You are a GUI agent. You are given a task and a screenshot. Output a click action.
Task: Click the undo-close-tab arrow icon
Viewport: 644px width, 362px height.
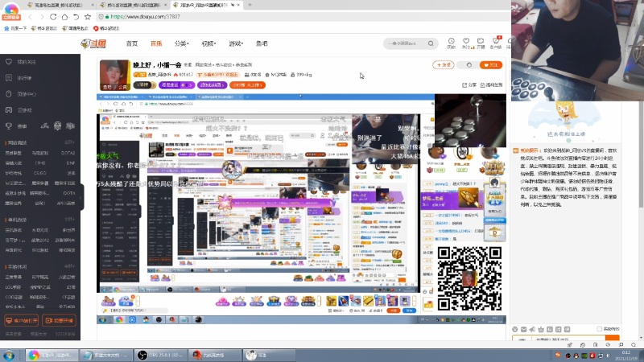tap(76, 17)
